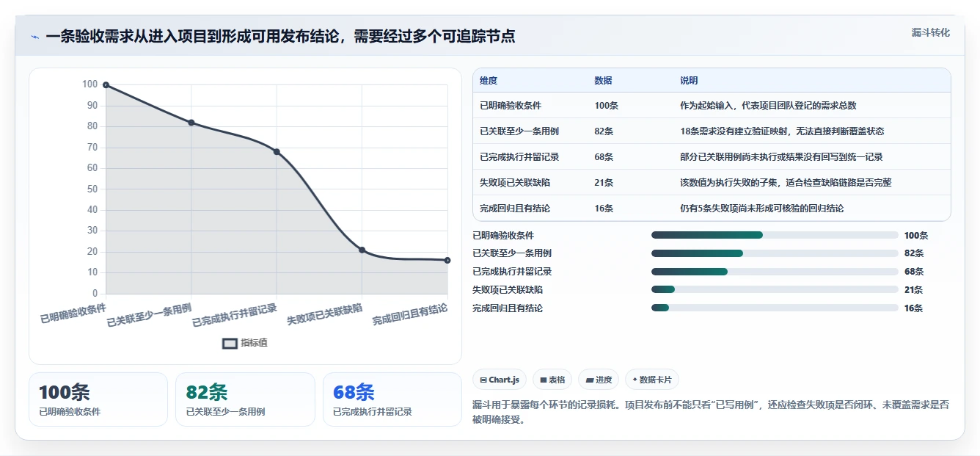Open the 68条 已完成执行并留记录 stat card

pos(392,399)
